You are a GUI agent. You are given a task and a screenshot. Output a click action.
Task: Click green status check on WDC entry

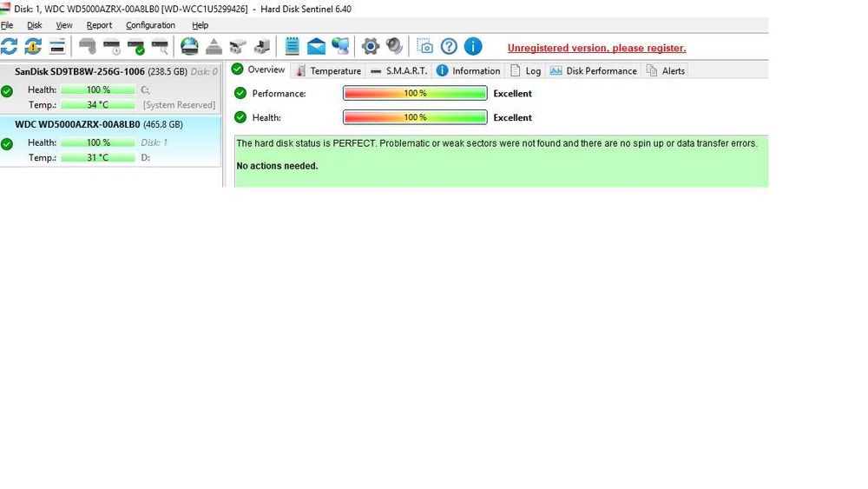7,144
